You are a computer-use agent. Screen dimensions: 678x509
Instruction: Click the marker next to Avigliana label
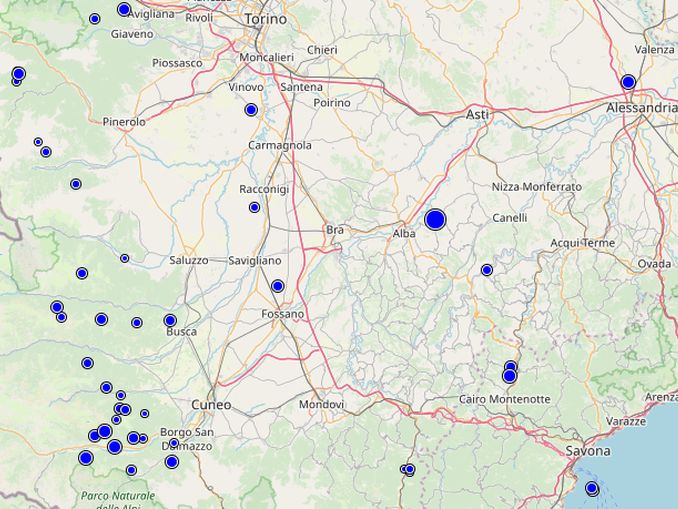pos(124,9)
